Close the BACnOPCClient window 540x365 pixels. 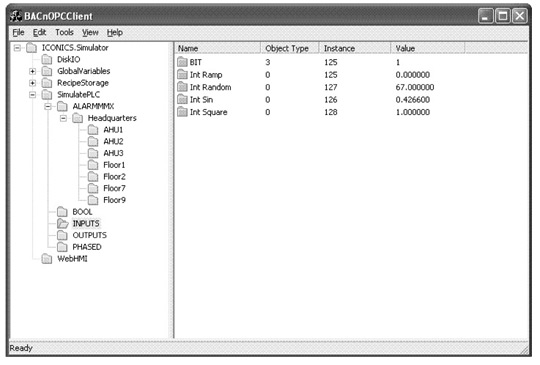click(519, 16)
